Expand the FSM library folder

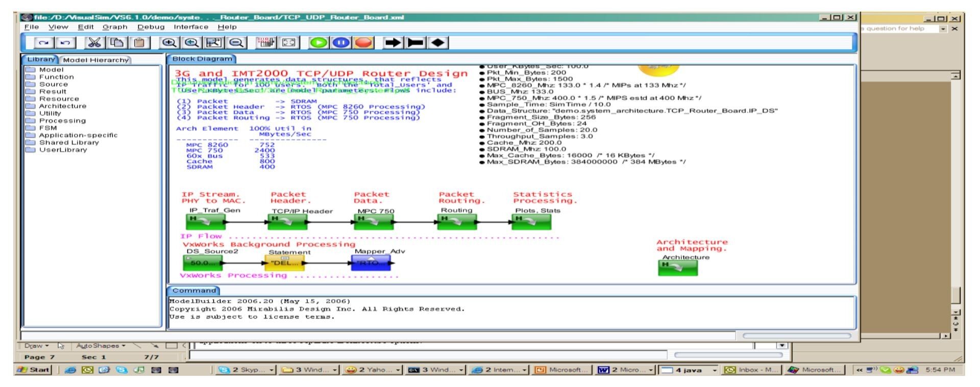(41, 128)
